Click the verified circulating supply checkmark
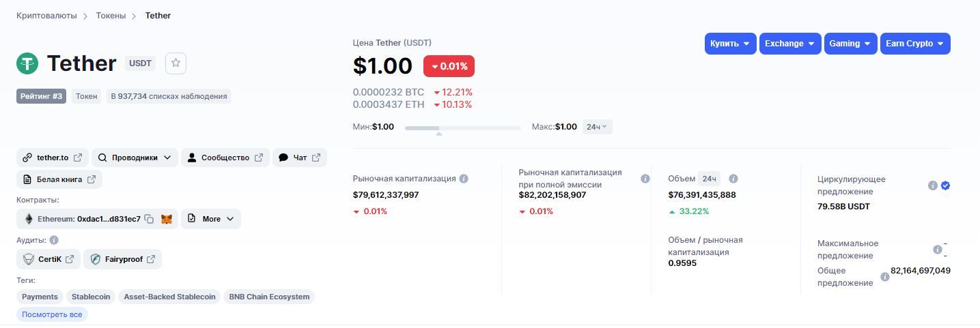The height and width of the screenshot is (328, 980). (x=945, y=185)
